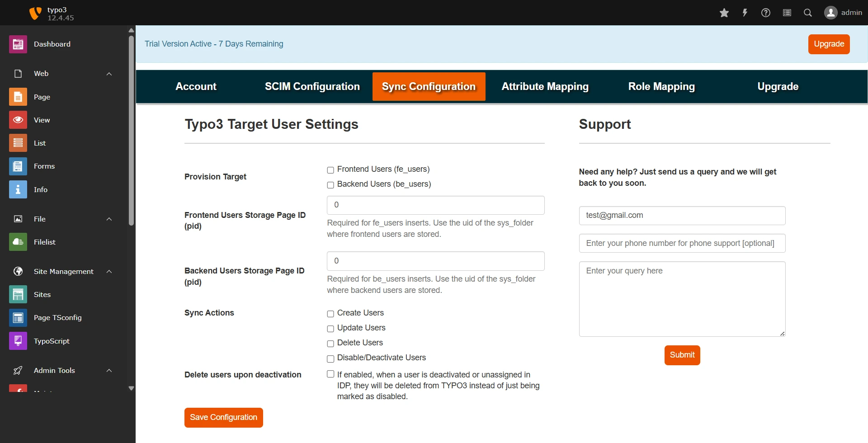This screenshot has height=443, width=868.
Task: Click the 'Typo3 Target User Settings' heading
Action: [x=271, y=124]
